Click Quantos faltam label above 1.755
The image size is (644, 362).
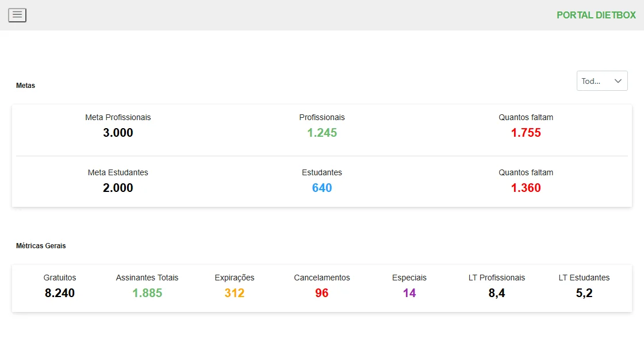(526, 117)
